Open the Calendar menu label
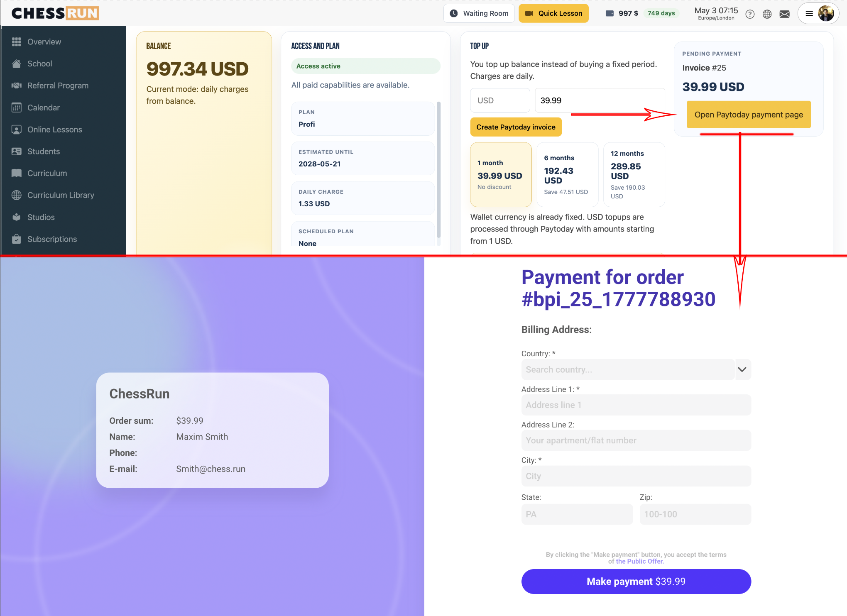 point(44,108)
